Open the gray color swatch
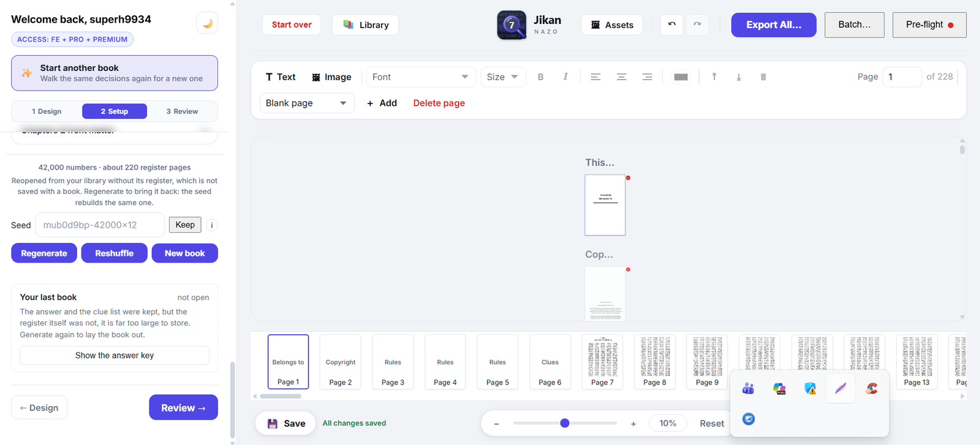The width and height of the screenshot is (980, 445). pyautogui.click(x=680, y=77)
